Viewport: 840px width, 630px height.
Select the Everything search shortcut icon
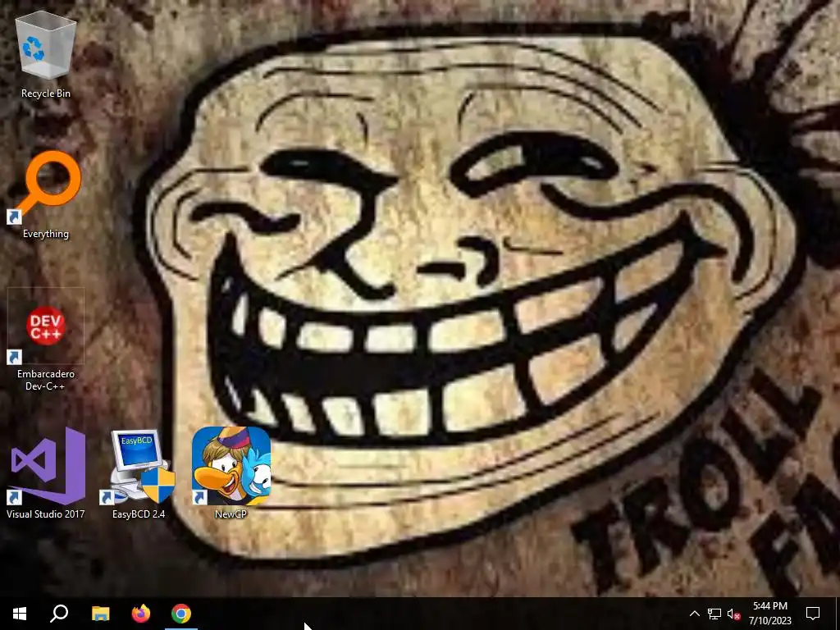46,186
